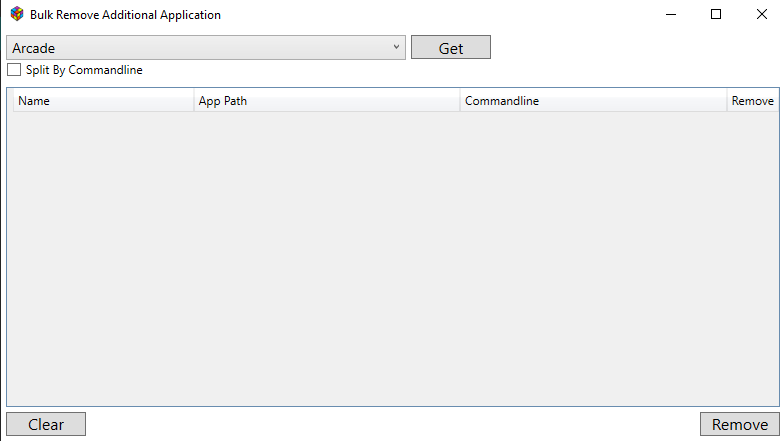Sort by the App Path column header
The height and width of the screenshot is (441, 784).
327,100
